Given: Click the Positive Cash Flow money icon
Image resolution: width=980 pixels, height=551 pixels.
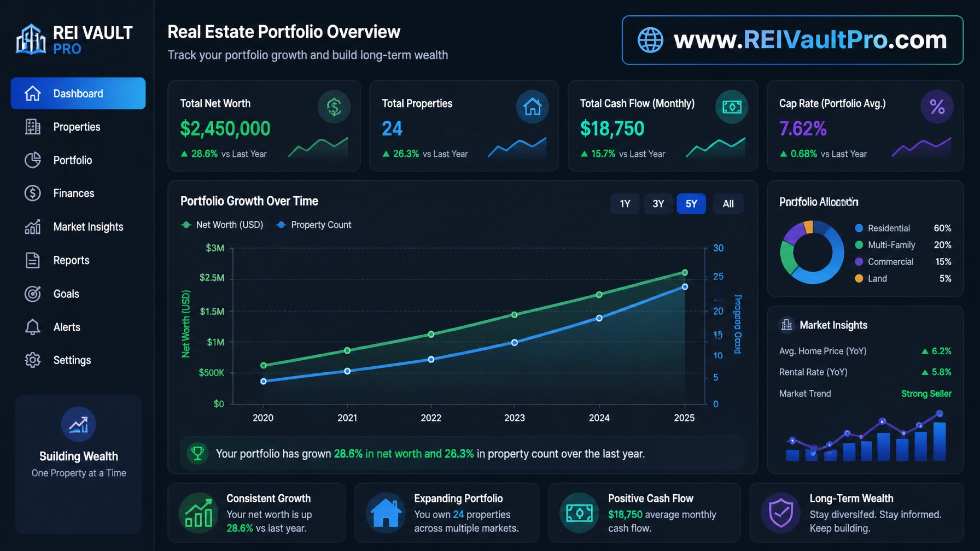Looking at the screenshot, I should (579, 513).
